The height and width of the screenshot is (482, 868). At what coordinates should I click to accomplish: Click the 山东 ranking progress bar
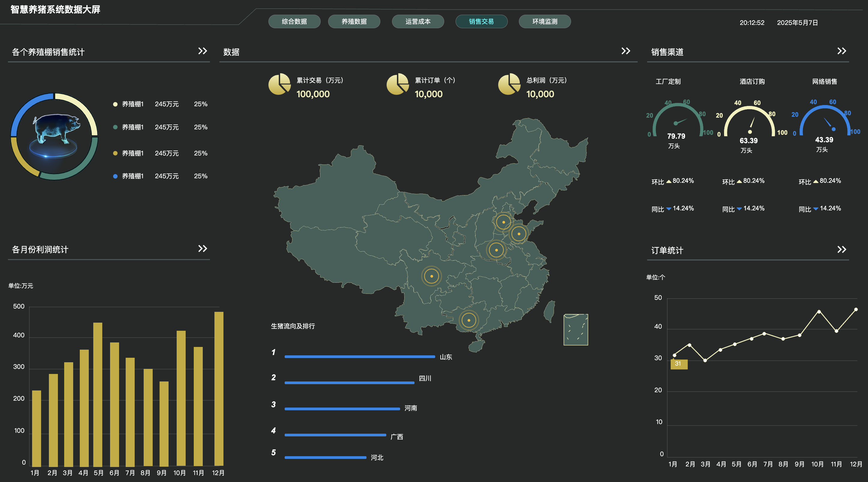pos(360,357)
